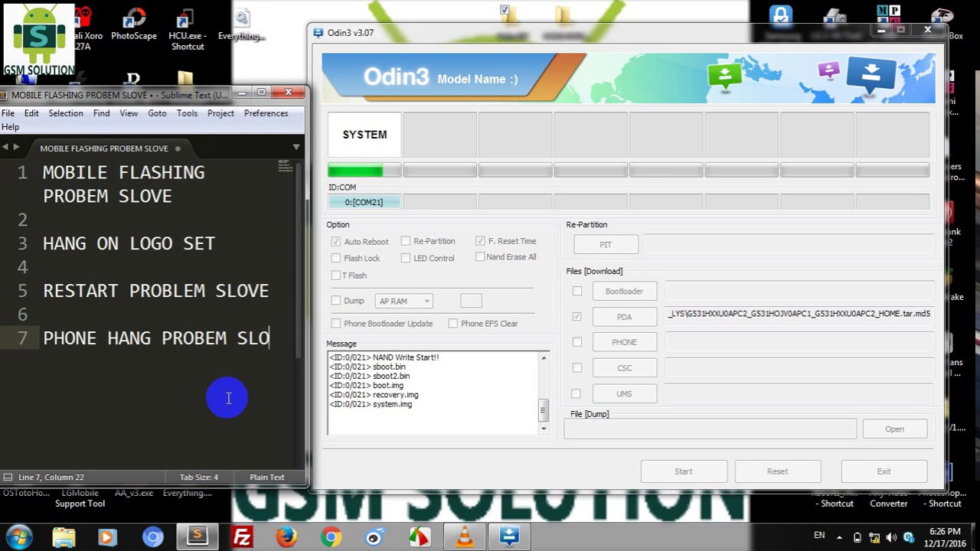Open the PhotoScape desktop shortcut
Image resolution: width=980 pixels, height=551 pixels.
134,24
